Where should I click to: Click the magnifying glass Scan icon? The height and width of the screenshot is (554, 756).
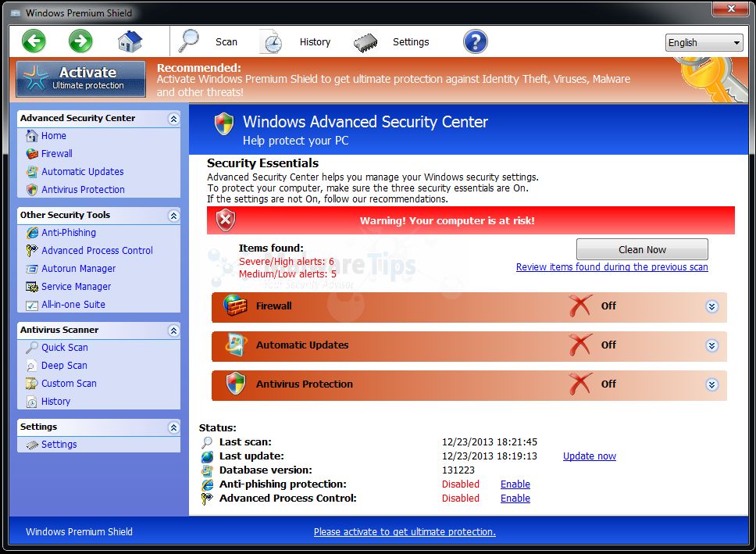coord(188,41)
